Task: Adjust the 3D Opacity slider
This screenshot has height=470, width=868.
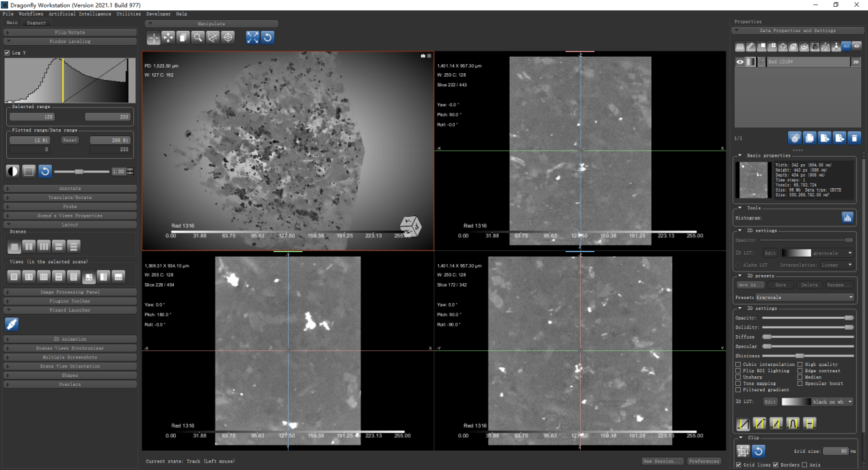Action: point(808,317)
